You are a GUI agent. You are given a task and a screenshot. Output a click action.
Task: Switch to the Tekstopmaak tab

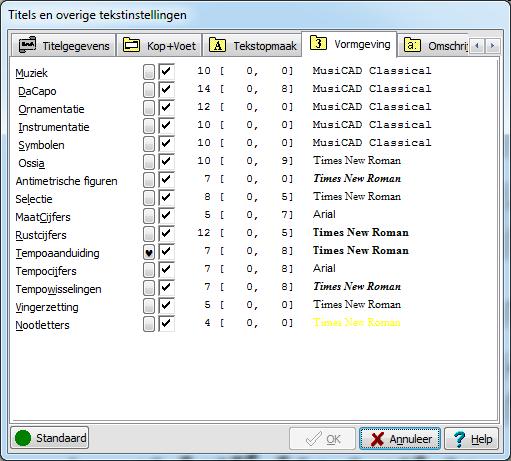coord(252,45)
